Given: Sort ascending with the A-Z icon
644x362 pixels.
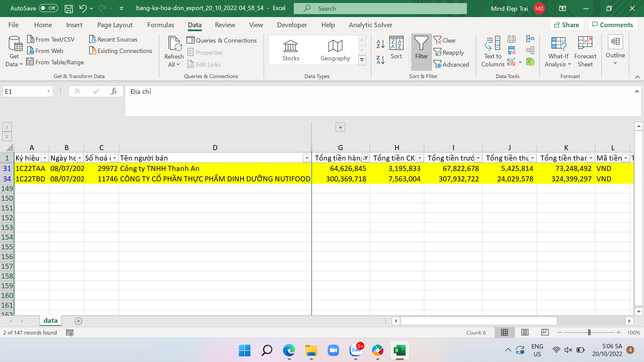Looking at the screenshot, I should tap(380, 44).
